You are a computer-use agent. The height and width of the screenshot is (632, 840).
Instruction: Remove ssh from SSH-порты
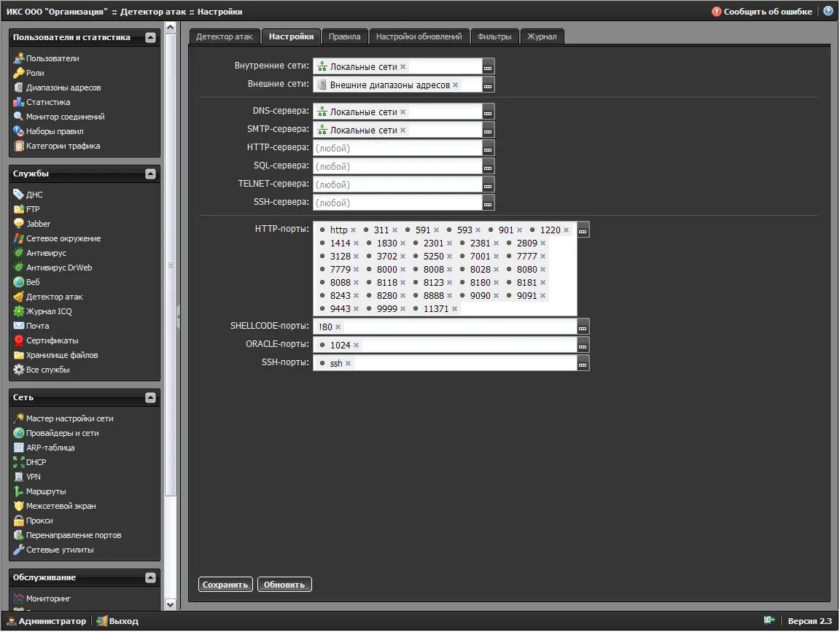[x=349, y=363]
